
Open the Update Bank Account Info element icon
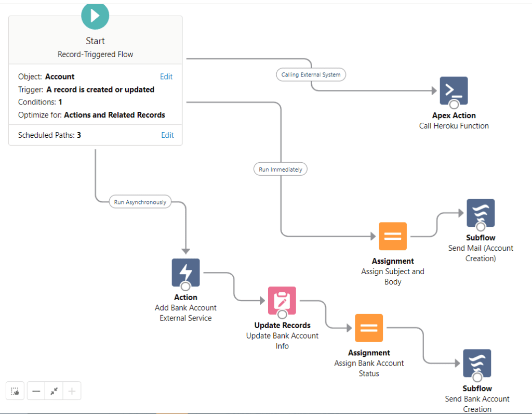[x=282, y=301]
